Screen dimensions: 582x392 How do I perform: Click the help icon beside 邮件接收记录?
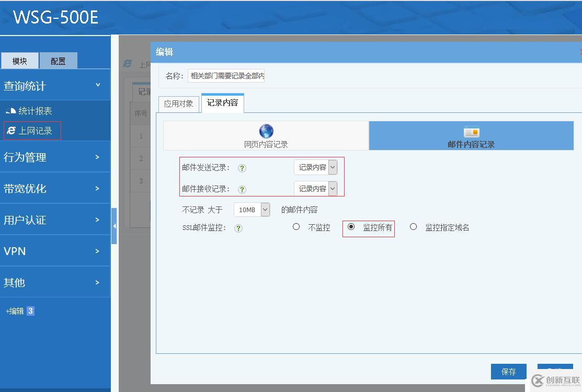[242, 190]
